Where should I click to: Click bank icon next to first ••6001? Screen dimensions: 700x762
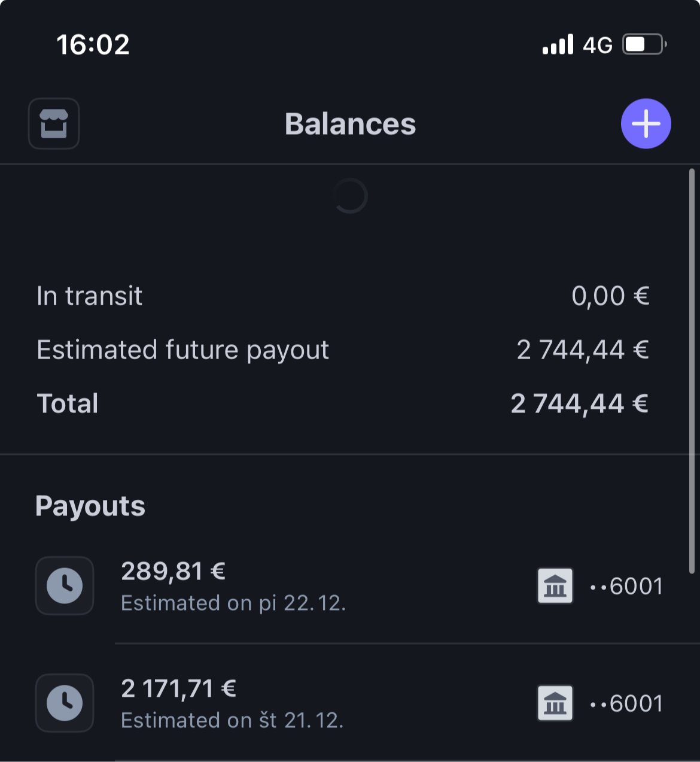click(x=555, y=585)
